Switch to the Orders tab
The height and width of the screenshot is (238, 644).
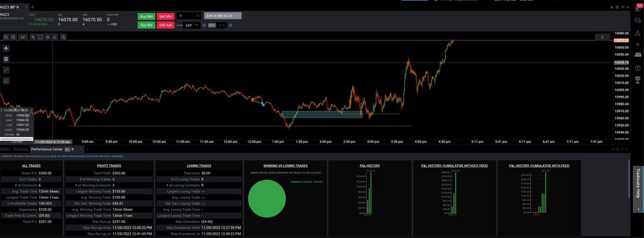5,149
